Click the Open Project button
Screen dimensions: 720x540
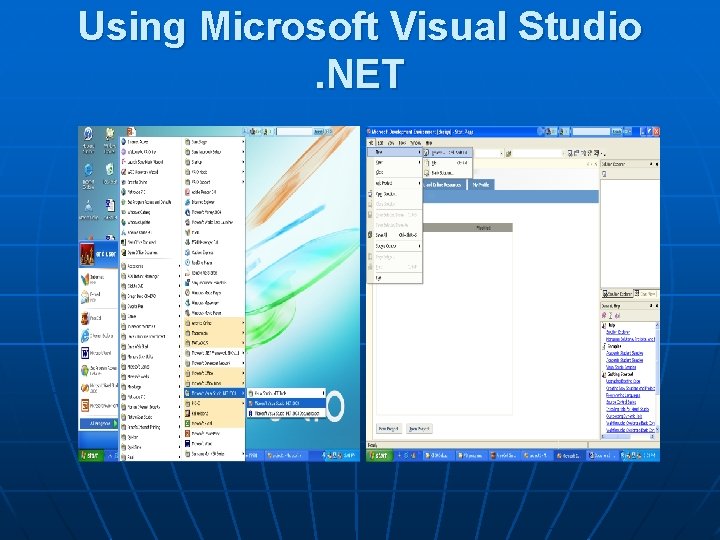coord(419,429)
